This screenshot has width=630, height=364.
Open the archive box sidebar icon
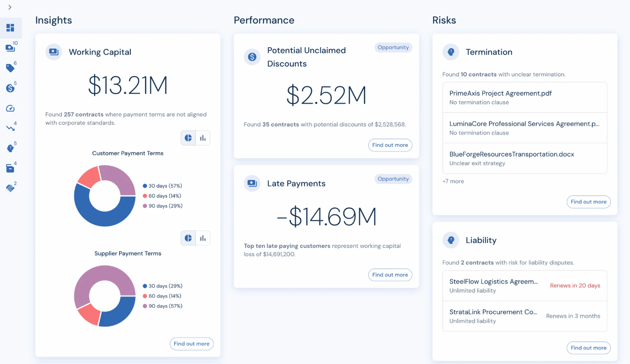point(10,168)
